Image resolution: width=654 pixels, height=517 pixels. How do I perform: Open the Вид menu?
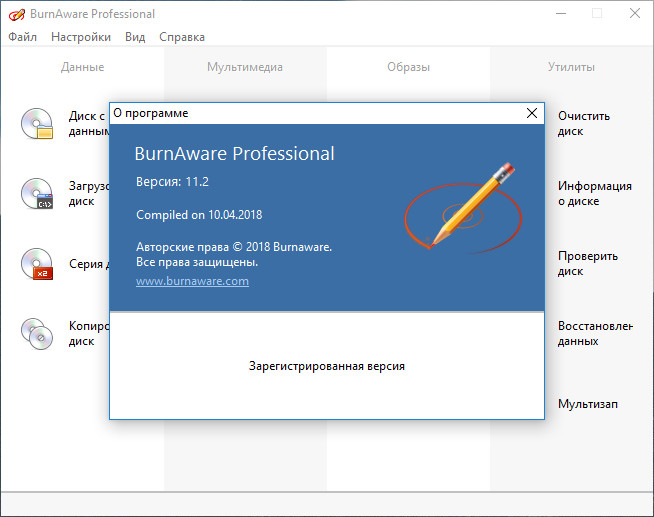tap(135, 37)
